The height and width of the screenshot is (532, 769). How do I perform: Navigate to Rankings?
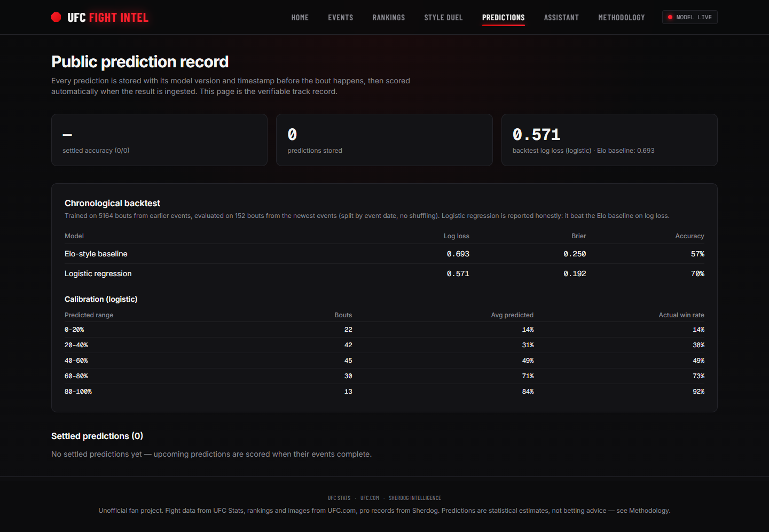click(389, 18)
